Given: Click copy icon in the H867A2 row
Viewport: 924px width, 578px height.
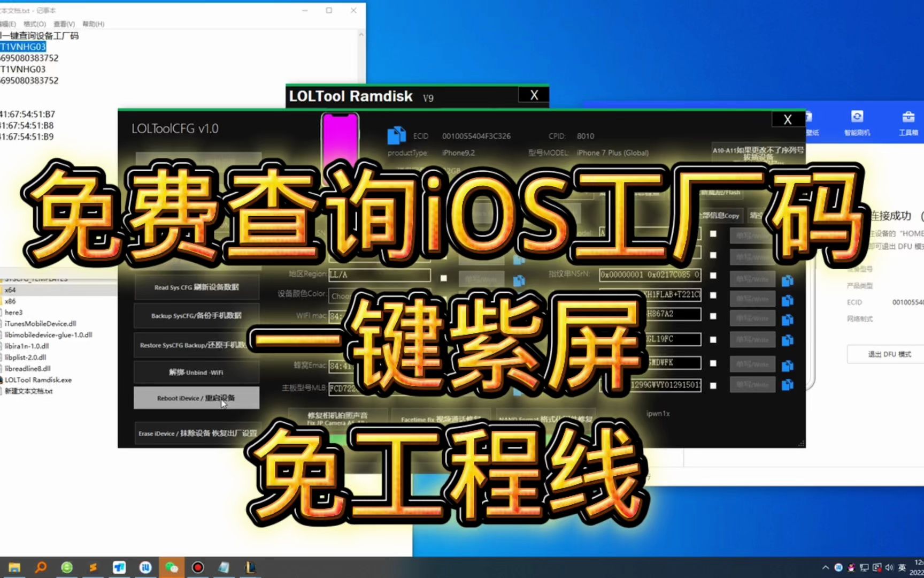Looking at the screenshot, I should click(787, 320).
